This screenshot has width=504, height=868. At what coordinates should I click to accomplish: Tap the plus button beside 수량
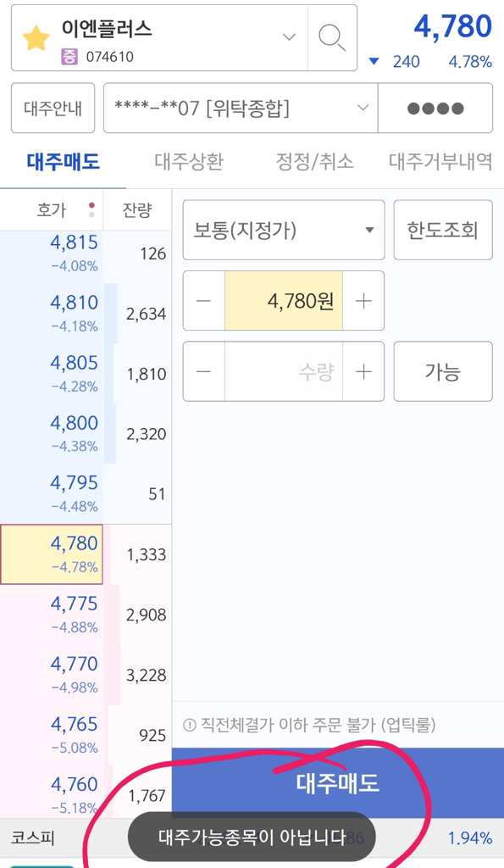tap(363, 371)
